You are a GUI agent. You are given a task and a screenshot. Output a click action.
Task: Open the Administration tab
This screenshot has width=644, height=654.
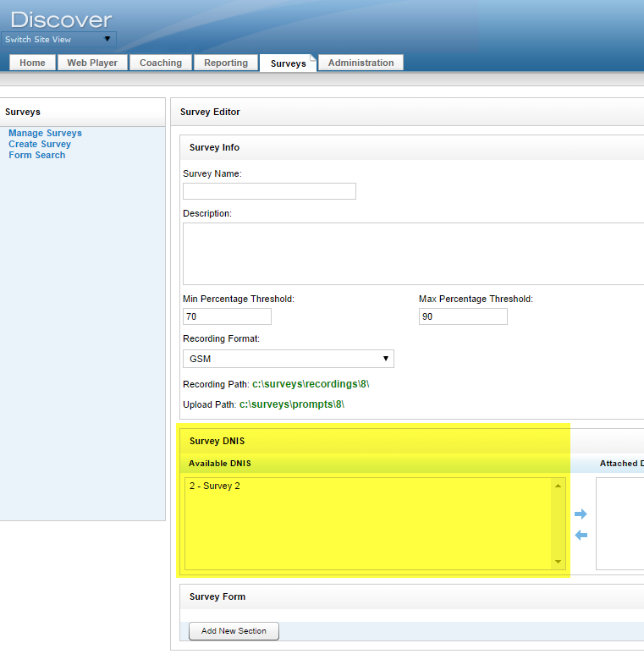pyautogui.click(x=361, y=63)
